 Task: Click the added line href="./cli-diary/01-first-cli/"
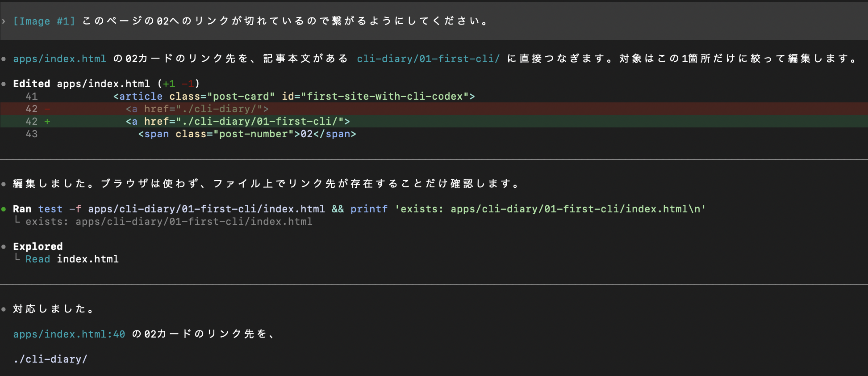coord(434,121)
